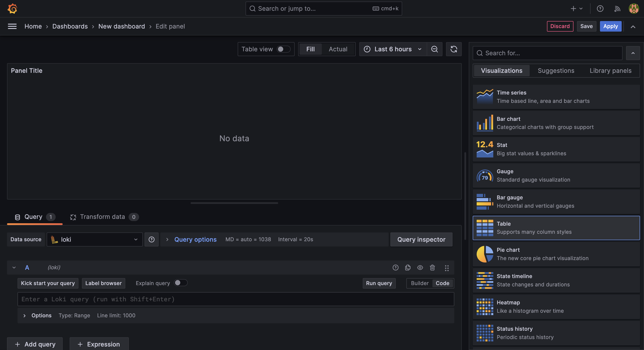This screenshot has width=644, height=350.
Task: Open the Label browser
Action: click(x=103, y=283)
